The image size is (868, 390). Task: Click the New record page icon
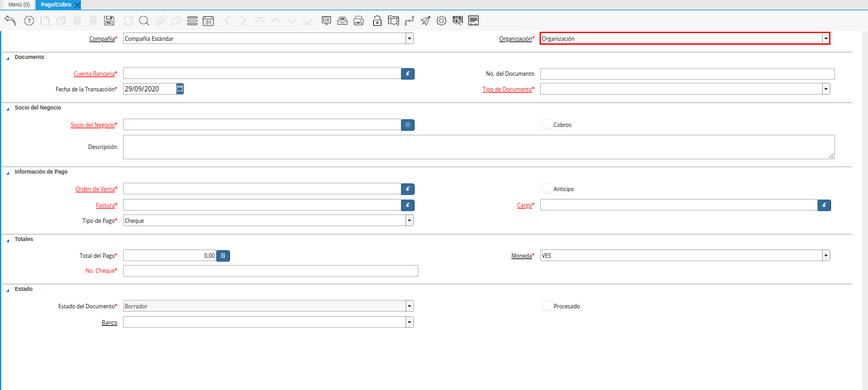click(45, 21)
